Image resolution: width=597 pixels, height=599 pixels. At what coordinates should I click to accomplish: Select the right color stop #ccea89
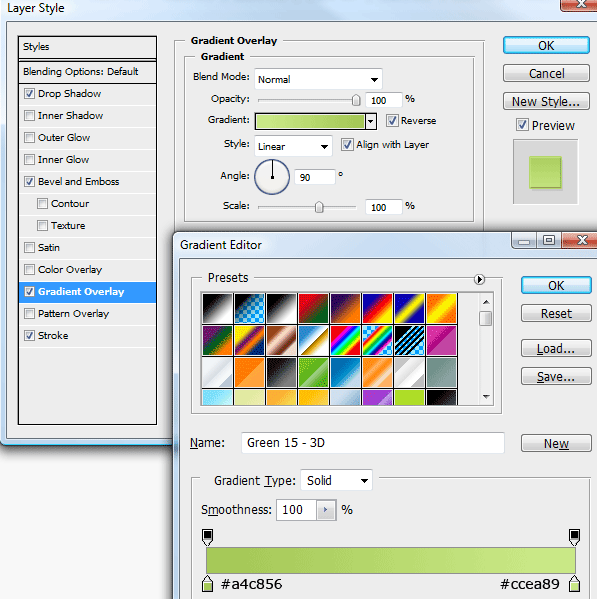click(574, 583)
